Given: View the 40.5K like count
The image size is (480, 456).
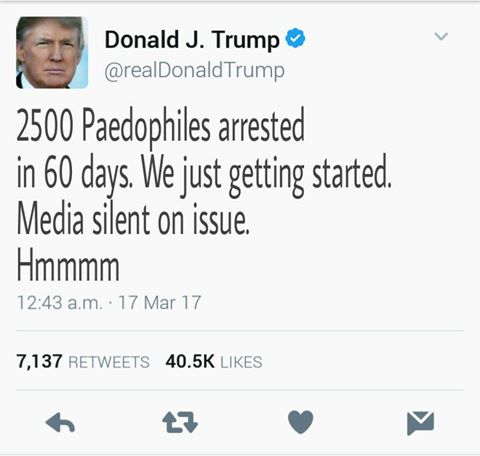Looking at the screenshot, I should point(190,361).
